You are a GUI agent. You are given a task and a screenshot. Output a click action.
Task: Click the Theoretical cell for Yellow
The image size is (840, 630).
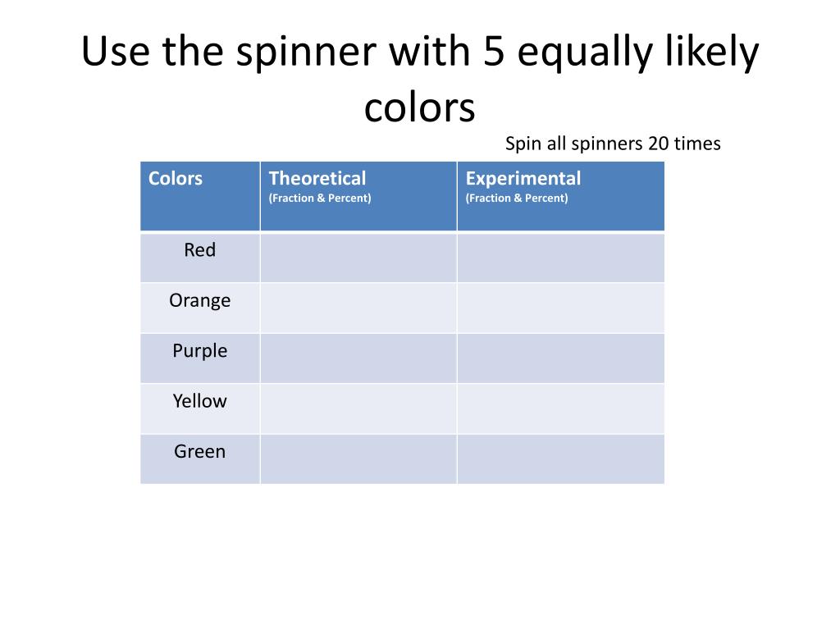click(358, 409)
